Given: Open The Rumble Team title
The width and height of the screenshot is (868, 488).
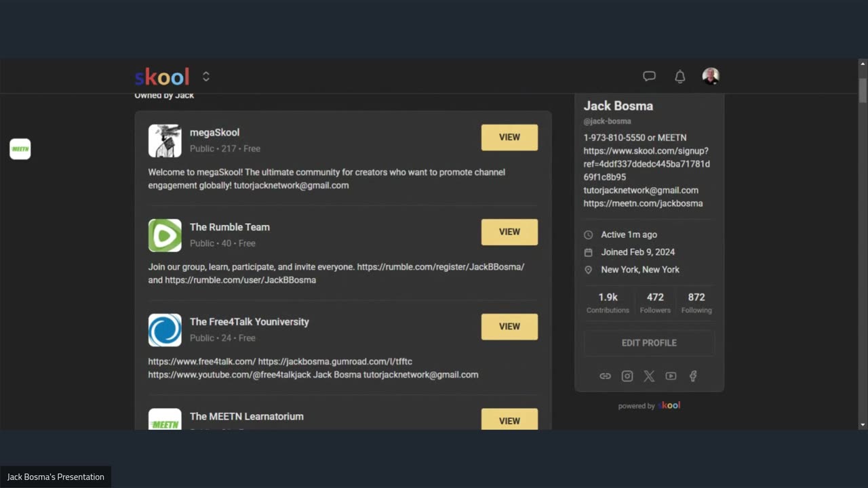Looking at the screenshot, I should pyautogui.click(x=230, y=227).
